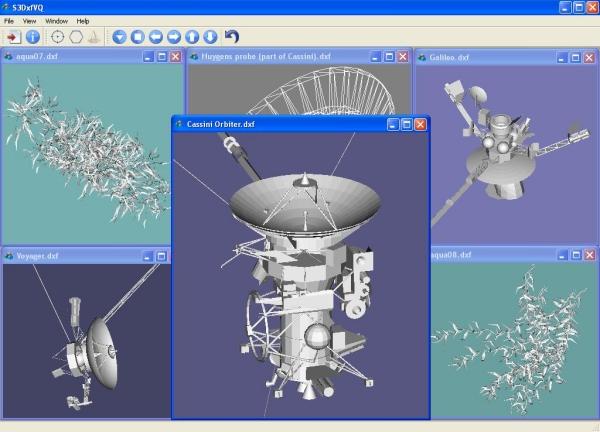Select the circle crosshair view mode icon

click(x=57, y=37)
